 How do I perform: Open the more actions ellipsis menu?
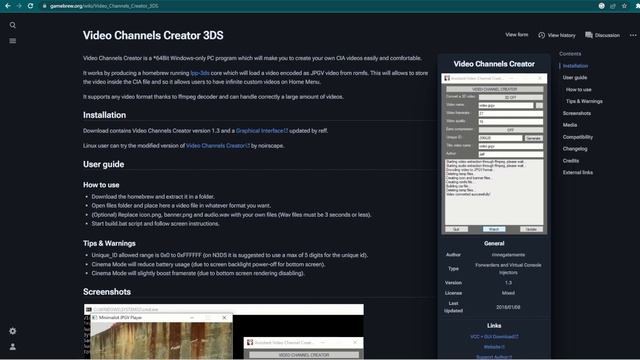pyautogui.click(x=633, y=35)
